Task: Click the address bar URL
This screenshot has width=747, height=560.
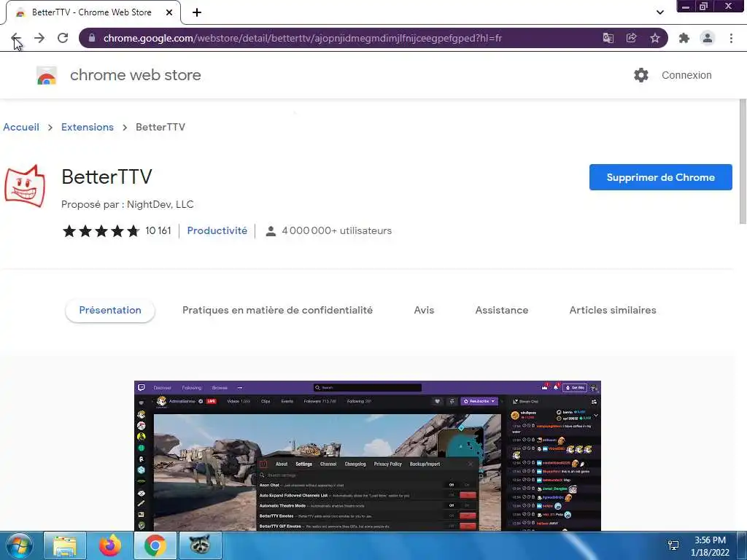Action: [x=303, y=38]
